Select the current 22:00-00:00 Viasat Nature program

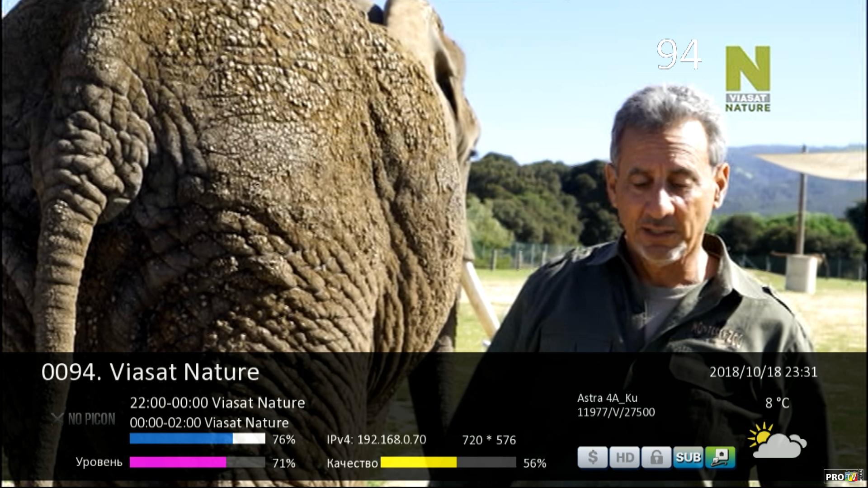[217, 403]
